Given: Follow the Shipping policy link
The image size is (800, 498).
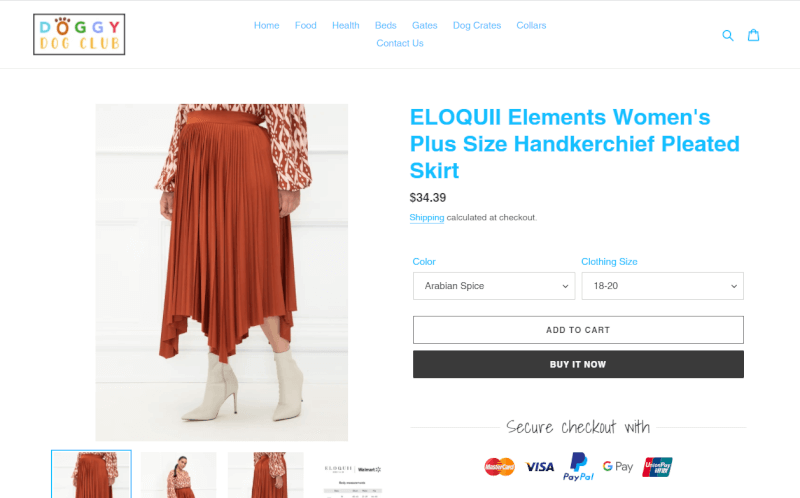Looking at the screenshot, I should point(427,217).
